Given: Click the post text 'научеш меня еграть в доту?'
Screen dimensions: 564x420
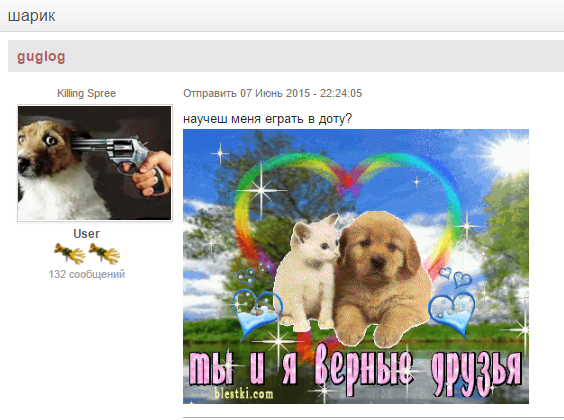Looking at the screenshot, I should 267,119.
